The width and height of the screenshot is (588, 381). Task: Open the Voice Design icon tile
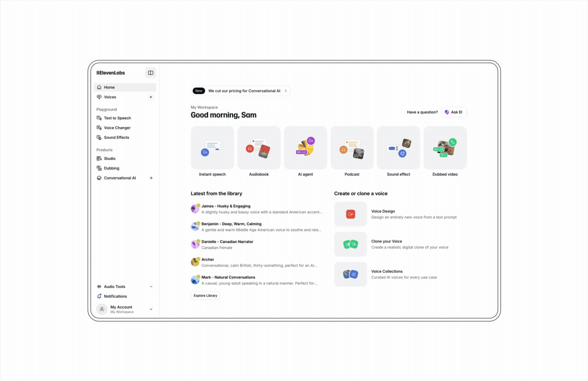(350, 214)
